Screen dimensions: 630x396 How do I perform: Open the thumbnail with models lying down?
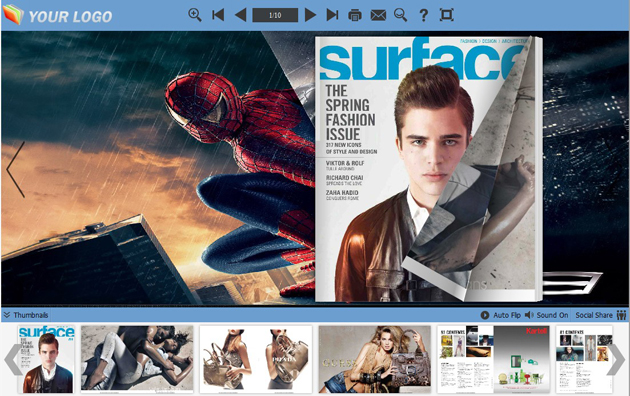pos(137,359)
